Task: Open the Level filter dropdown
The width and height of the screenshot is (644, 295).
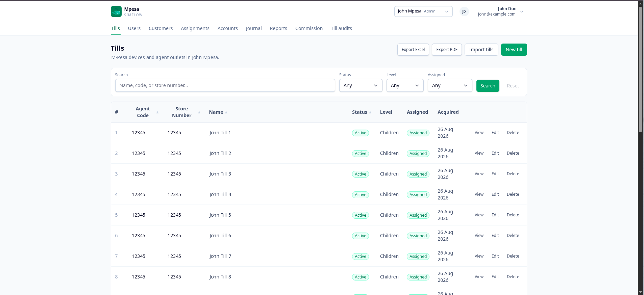Action: click(x=405, y=85)
